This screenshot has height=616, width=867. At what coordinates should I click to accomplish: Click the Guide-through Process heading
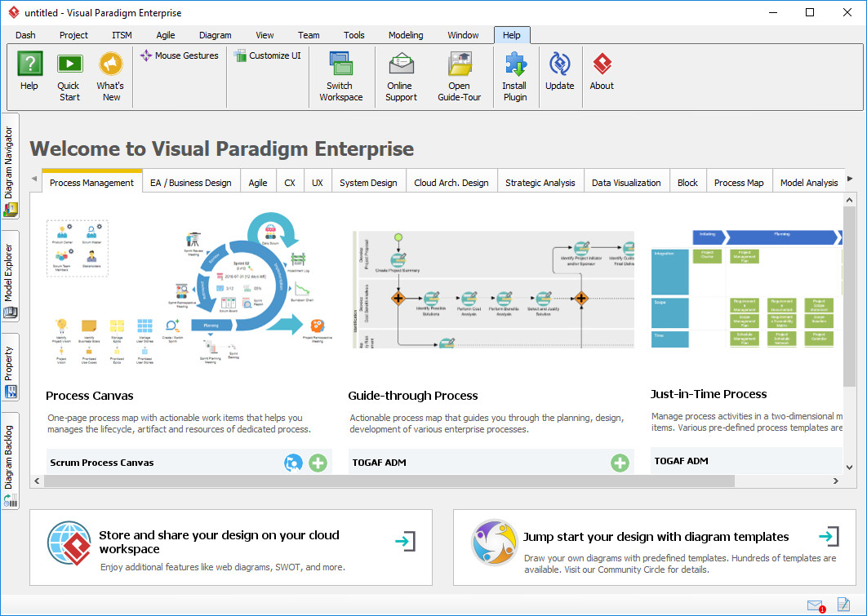pyautogui.click(x=413, y=396)
